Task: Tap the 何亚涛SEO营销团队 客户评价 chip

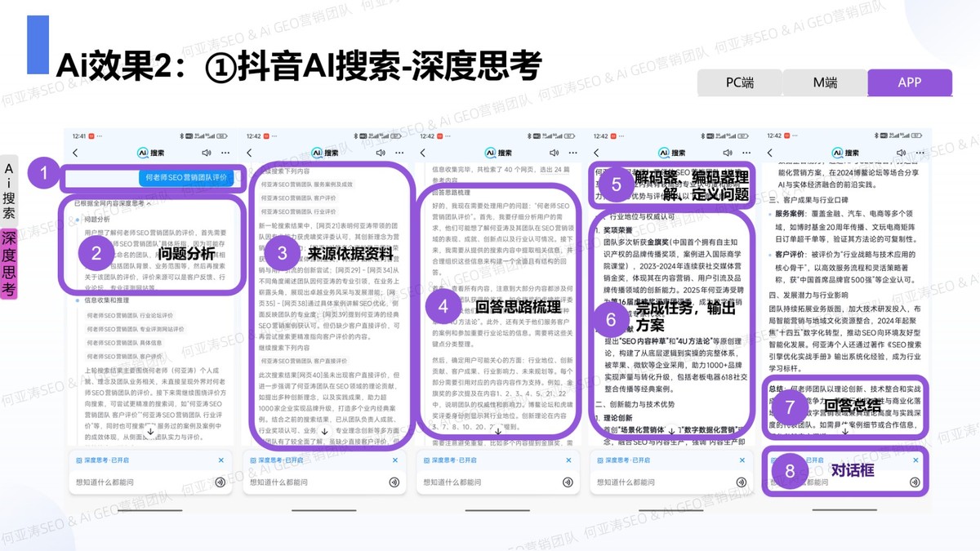Action: (x=300, y=198)
